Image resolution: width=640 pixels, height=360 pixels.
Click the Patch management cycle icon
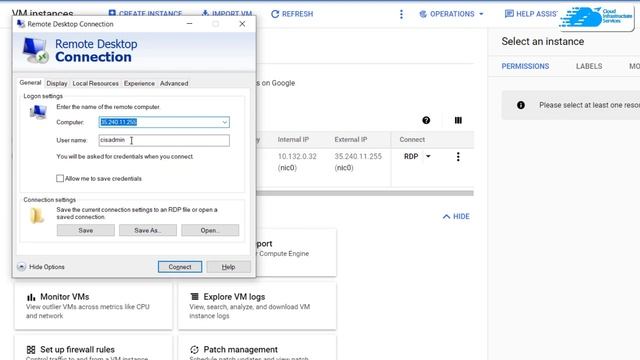(194, 350)
